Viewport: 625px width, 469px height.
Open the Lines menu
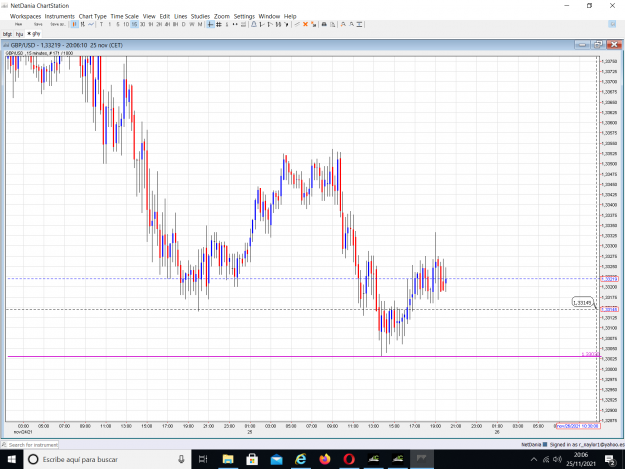point(181,16)
